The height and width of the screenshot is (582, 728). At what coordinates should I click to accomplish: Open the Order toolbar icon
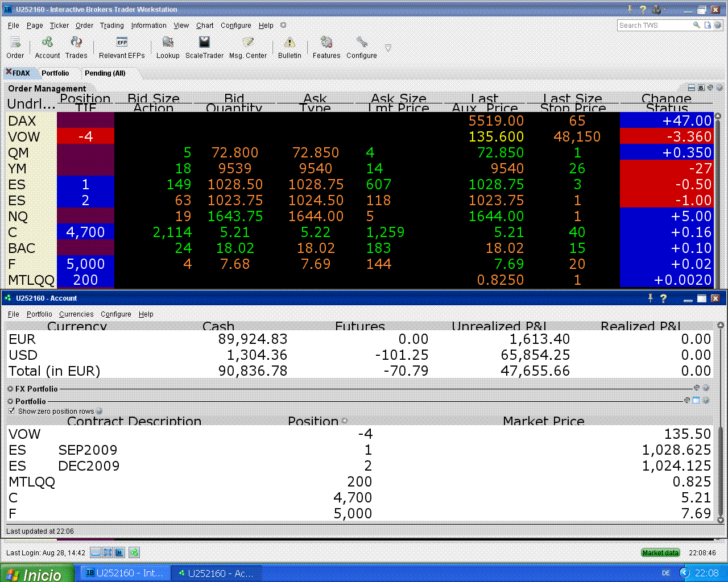[x=15, y=43]
